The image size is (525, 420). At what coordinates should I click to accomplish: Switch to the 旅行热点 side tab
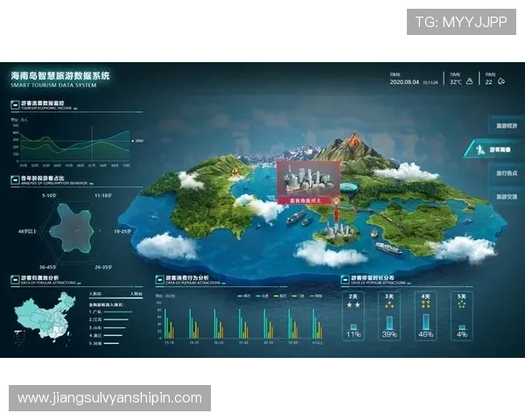coord(507,173)
